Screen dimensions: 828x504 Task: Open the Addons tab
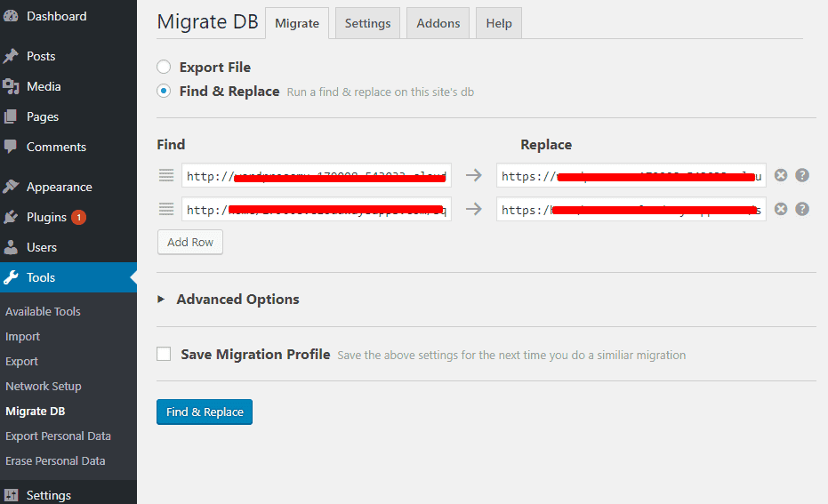[438, 23]
